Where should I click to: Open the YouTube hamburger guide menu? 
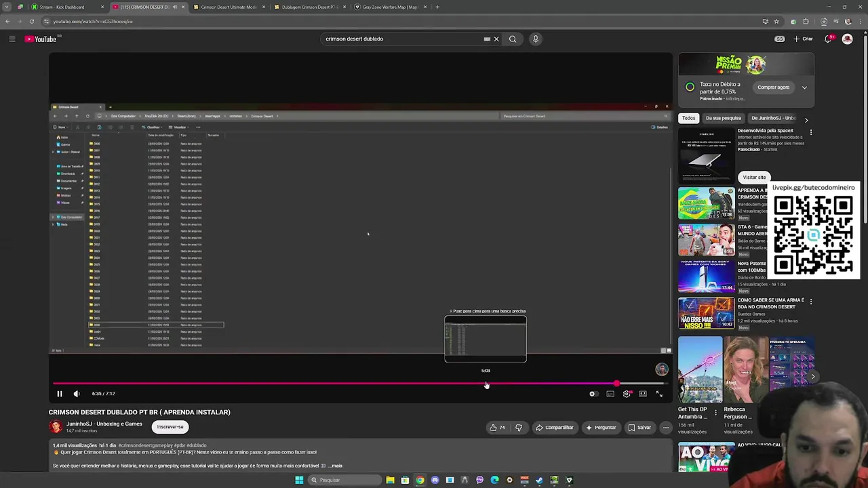12,39
